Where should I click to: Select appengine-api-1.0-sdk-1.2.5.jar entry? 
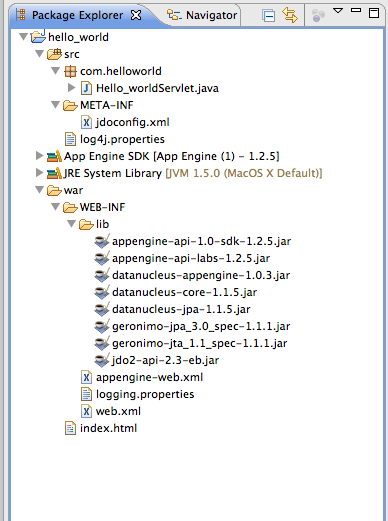pyautogui.click(x=201, y=241)
